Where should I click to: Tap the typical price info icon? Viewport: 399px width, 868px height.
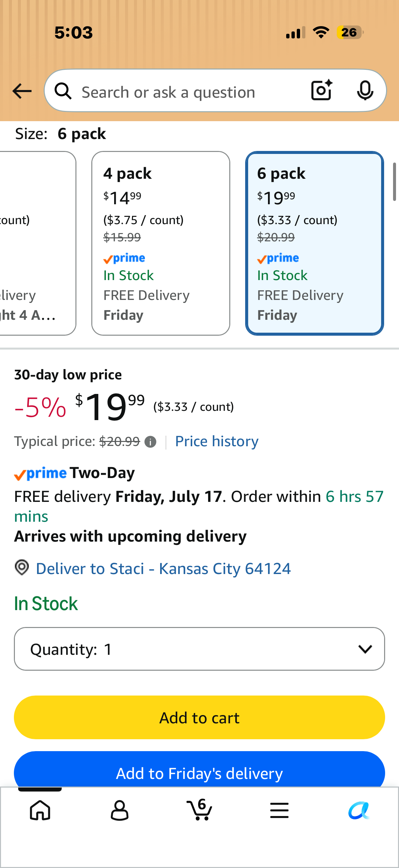click(x=150, y=442)
